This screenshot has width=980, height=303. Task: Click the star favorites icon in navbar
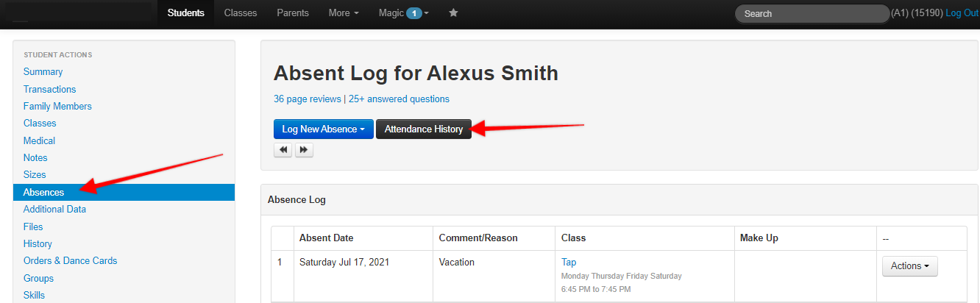click(x=453, y=13)
